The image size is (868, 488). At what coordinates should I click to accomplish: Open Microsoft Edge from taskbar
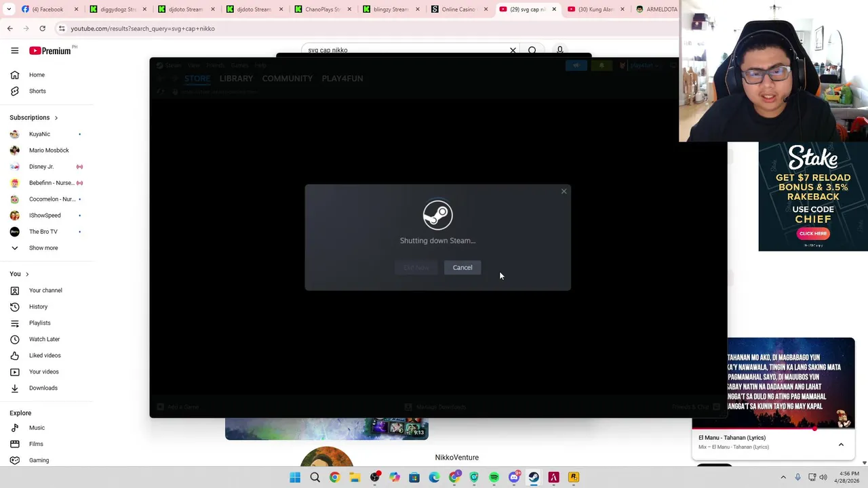[x=434, y=477]
